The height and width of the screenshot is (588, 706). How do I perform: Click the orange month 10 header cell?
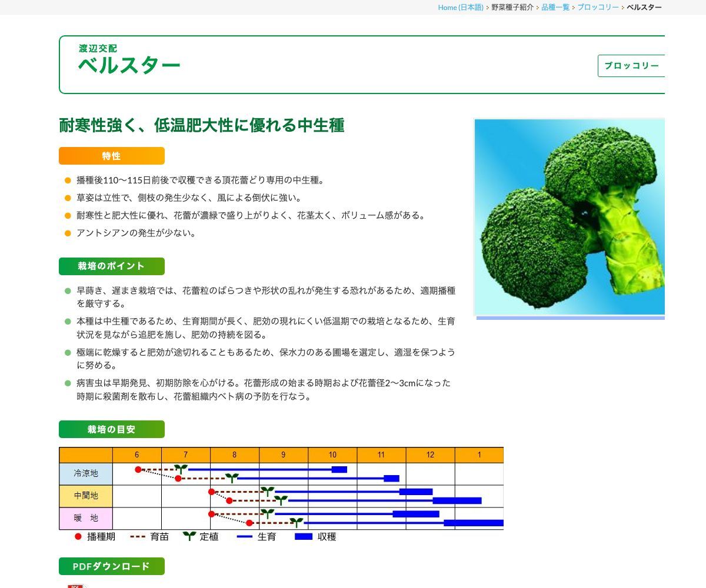tap(332, 455)
